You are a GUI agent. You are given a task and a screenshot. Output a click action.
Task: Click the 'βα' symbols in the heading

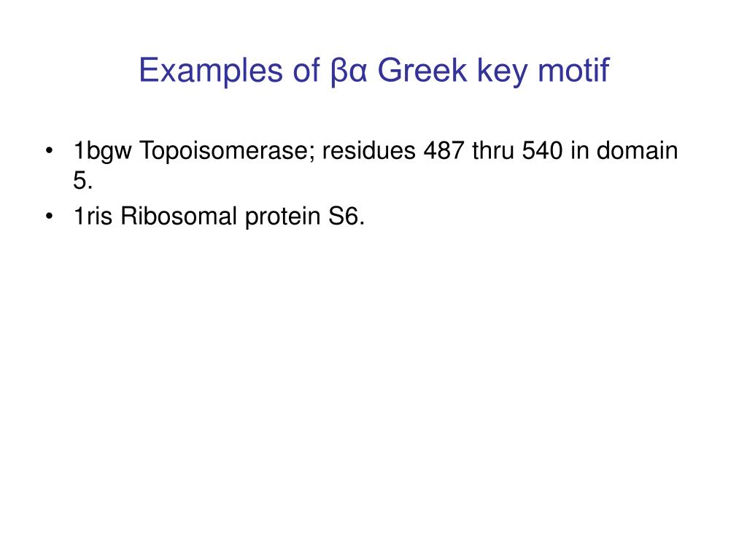coord(349,71)
